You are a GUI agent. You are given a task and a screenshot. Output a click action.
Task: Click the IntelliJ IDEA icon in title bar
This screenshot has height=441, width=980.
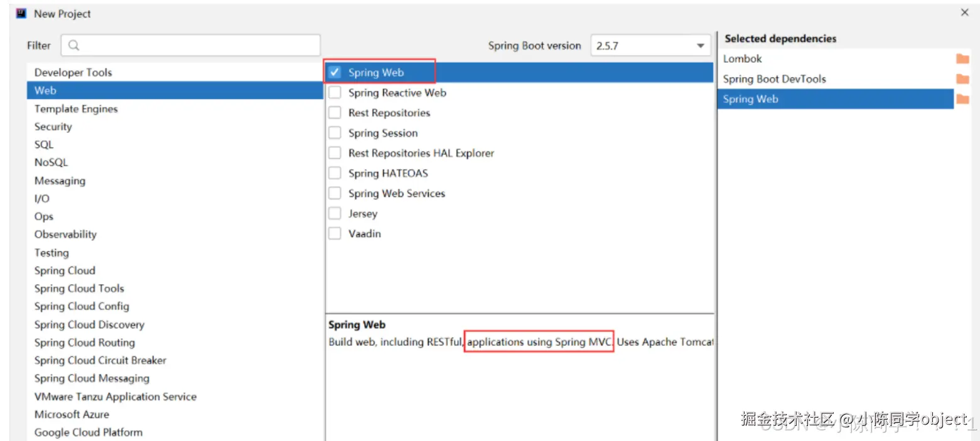click(21, 13)
